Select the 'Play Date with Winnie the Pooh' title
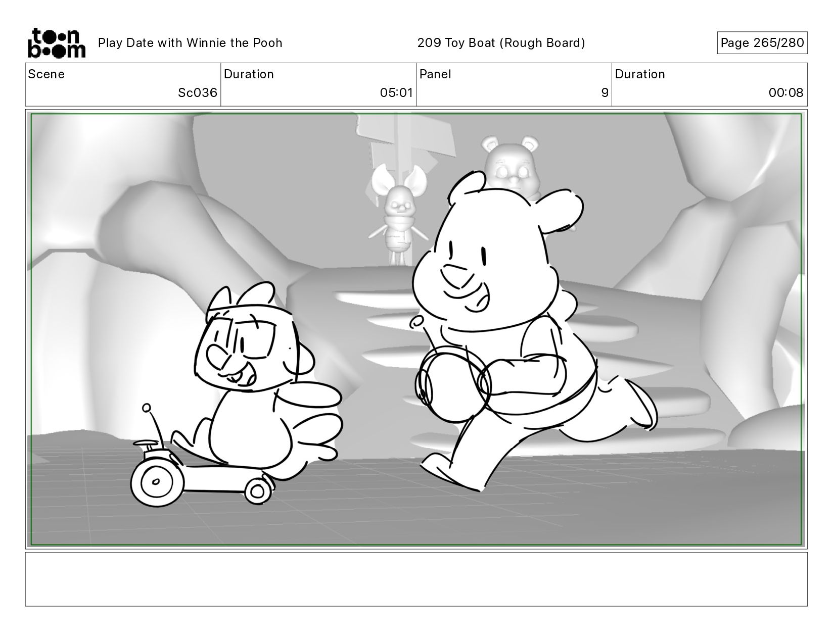The width and height of the screenshot is (834, 644). coord(190,43)
